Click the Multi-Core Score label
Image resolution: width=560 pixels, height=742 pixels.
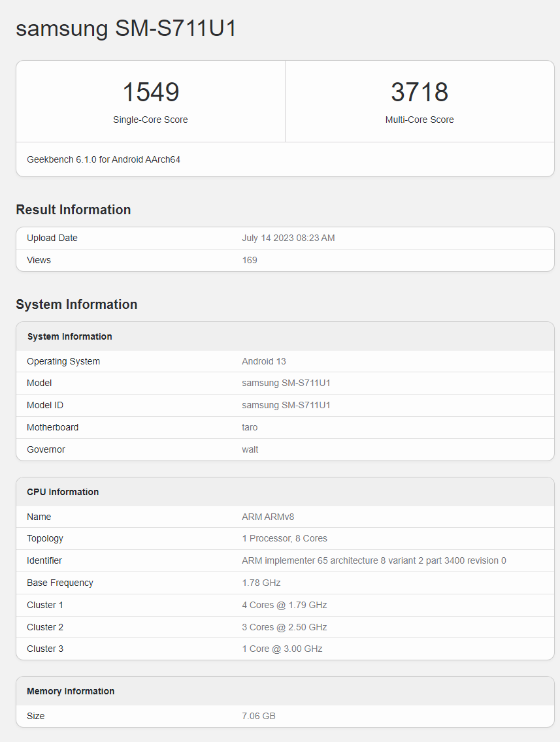420,120
